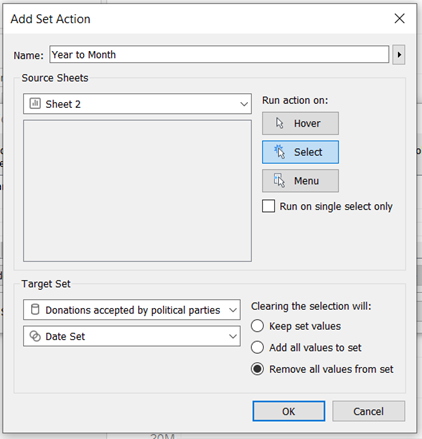Screen dimensions: 422x439
Task: Enable Run on single select only
Action: (x=268, y=206)
